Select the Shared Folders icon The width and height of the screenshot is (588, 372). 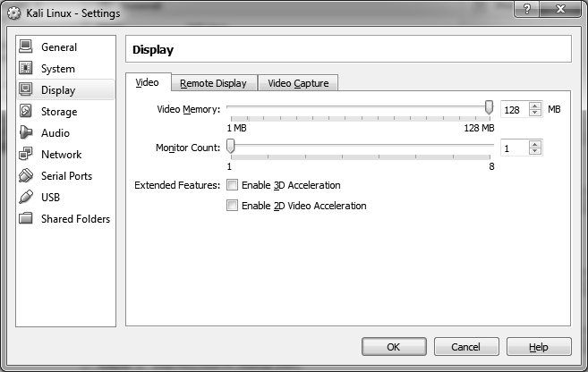point(25,219)
